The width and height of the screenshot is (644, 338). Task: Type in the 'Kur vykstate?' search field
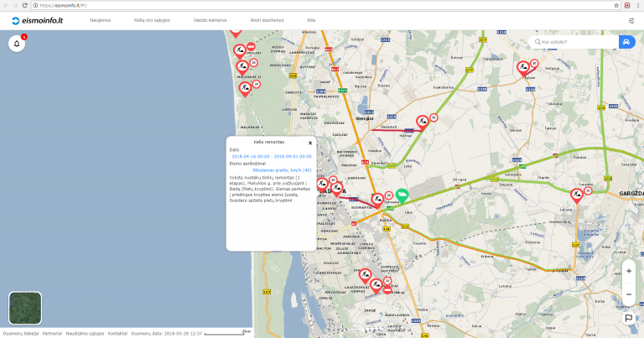pyautogui.click(x=574, y=42)
